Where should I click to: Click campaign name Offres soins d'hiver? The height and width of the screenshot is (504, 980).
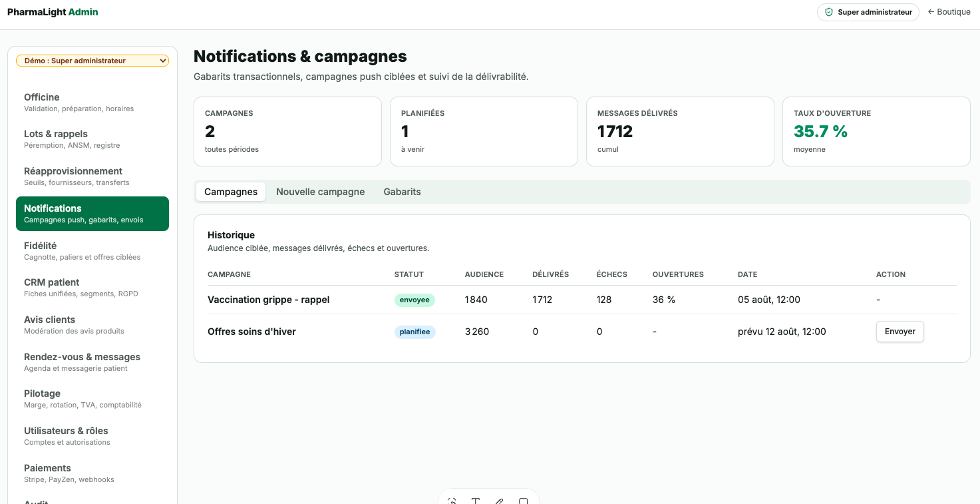pyautogui.click(x=251, y=332)
